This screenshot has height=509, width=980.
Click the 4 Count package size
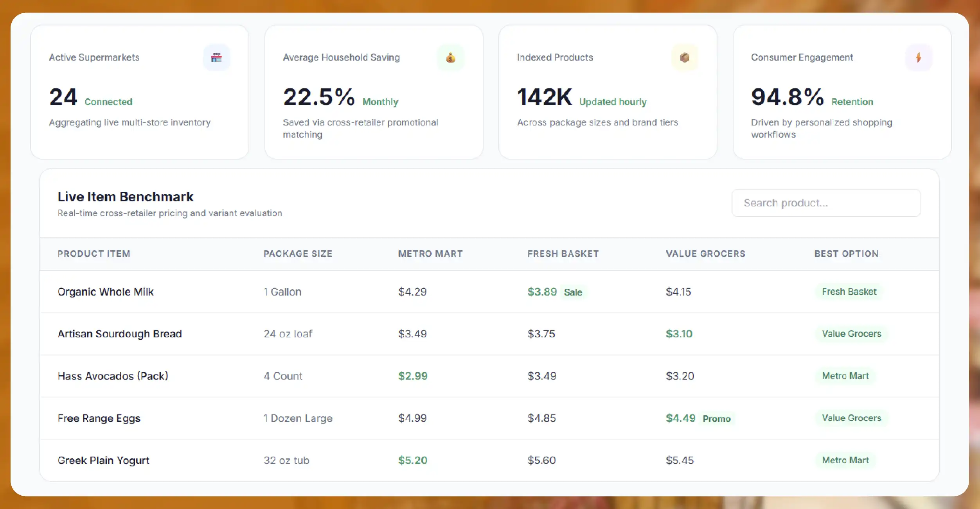coord(283,376)
